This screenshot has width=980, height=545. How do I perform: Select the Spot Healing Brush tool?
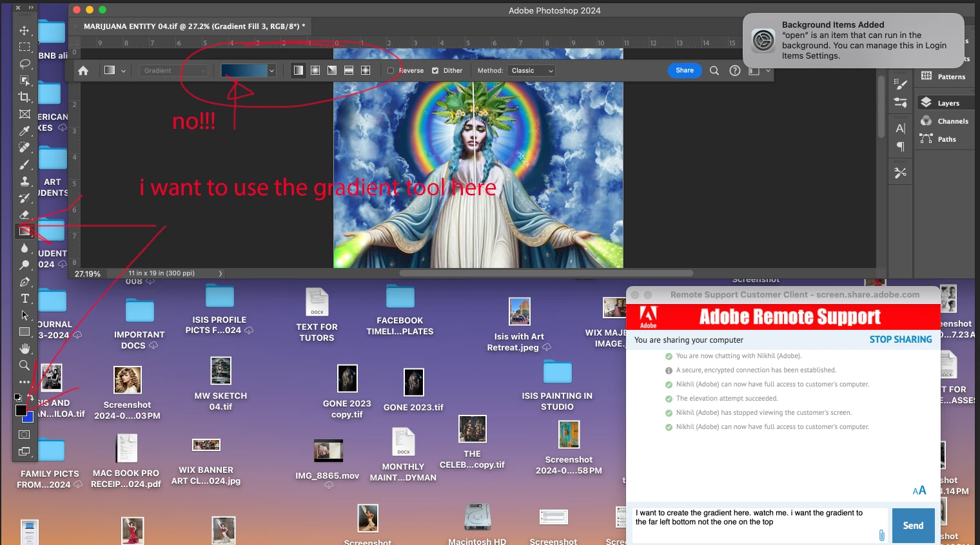24,148
